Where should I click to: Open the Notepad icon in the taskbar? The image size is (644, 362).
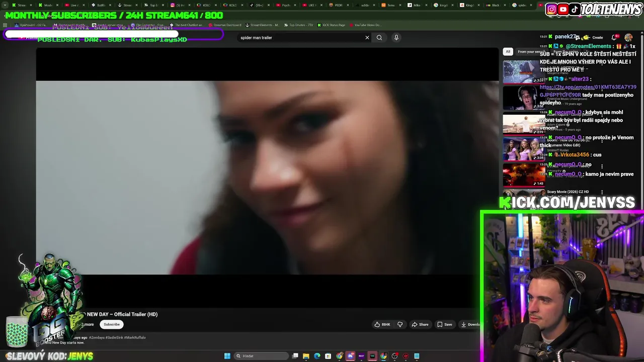coord(417,356)
